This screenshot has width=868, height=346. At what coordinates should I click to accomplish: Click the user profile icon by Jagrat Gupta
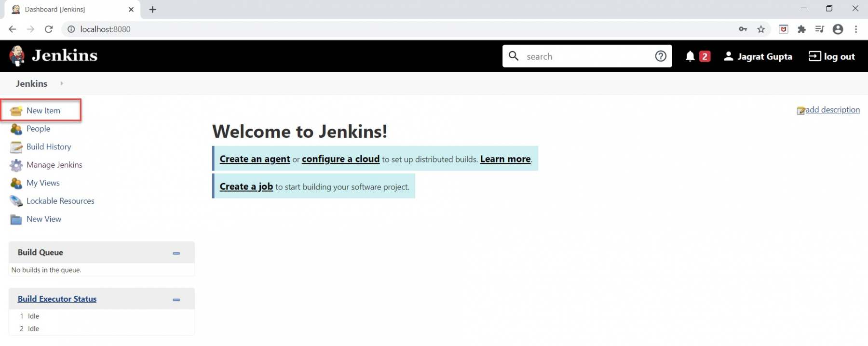[x=729, y=56]
